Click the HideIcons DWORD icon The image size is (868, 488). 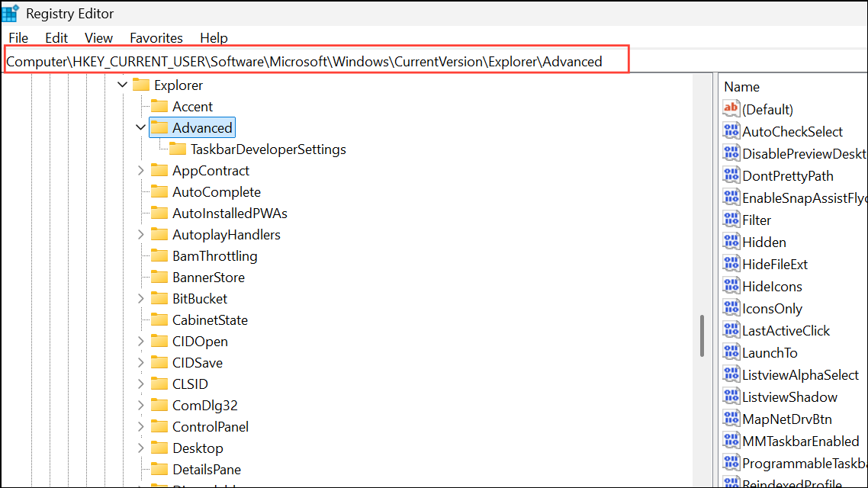tap(731, 285)
